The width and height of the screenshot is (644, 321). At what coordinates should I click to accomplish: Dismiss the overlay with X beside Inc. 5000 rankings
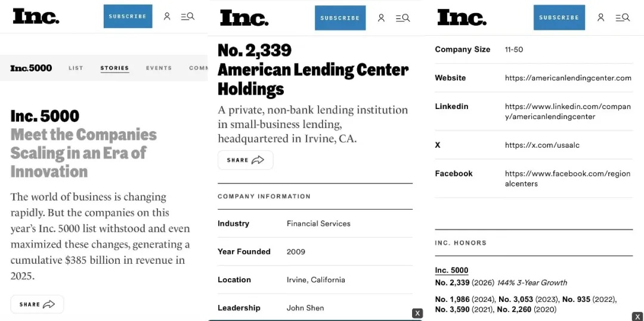(x=638, y=316)
